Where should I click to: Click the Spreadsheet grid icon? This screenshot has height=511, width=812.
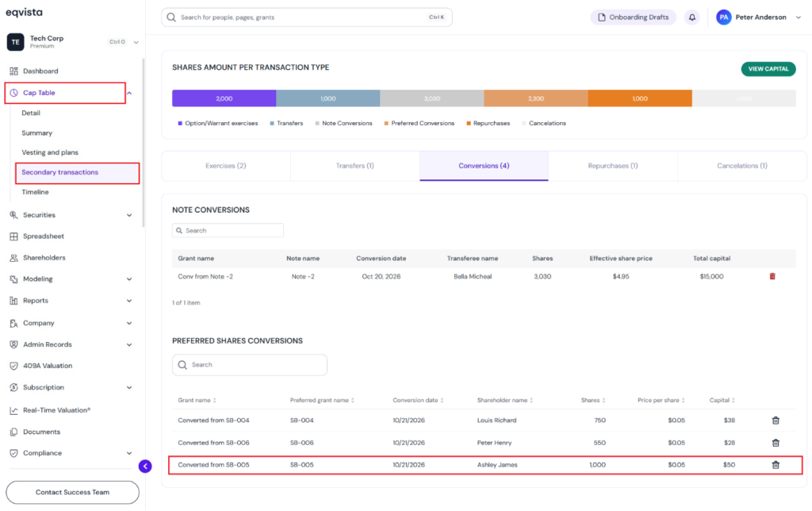tap(13, 236)
